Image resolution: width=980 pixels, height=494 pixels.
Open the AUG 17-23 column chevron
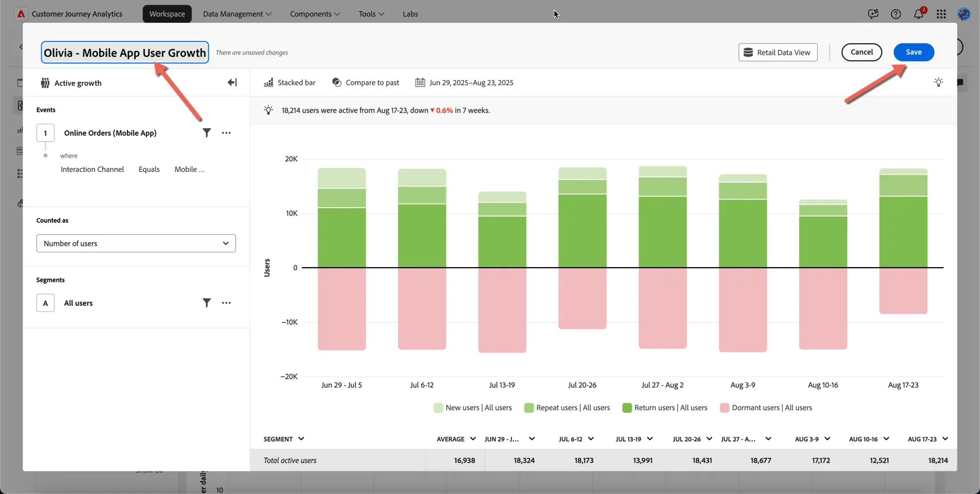pyautogui.click(x=945, y=439)
